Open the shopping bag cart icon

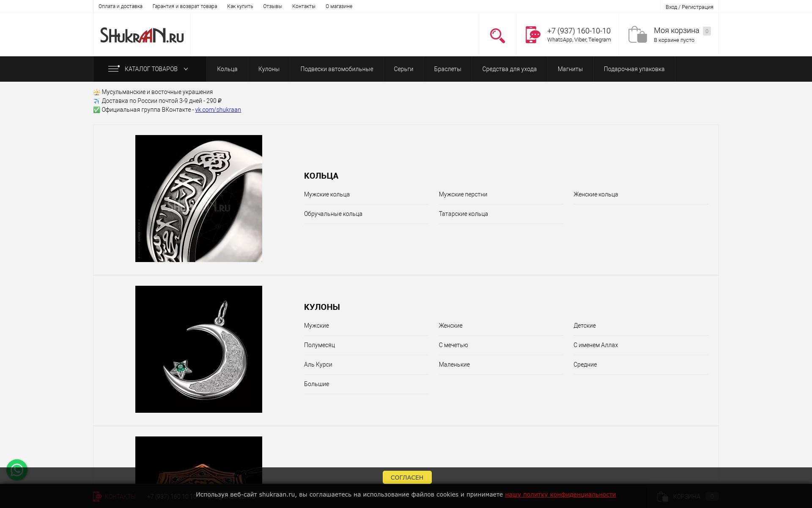637,35
